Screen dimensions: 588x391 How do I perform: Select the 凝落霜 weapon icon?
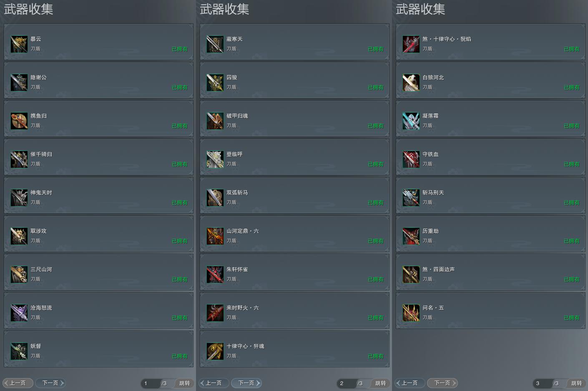pos(411,121)
